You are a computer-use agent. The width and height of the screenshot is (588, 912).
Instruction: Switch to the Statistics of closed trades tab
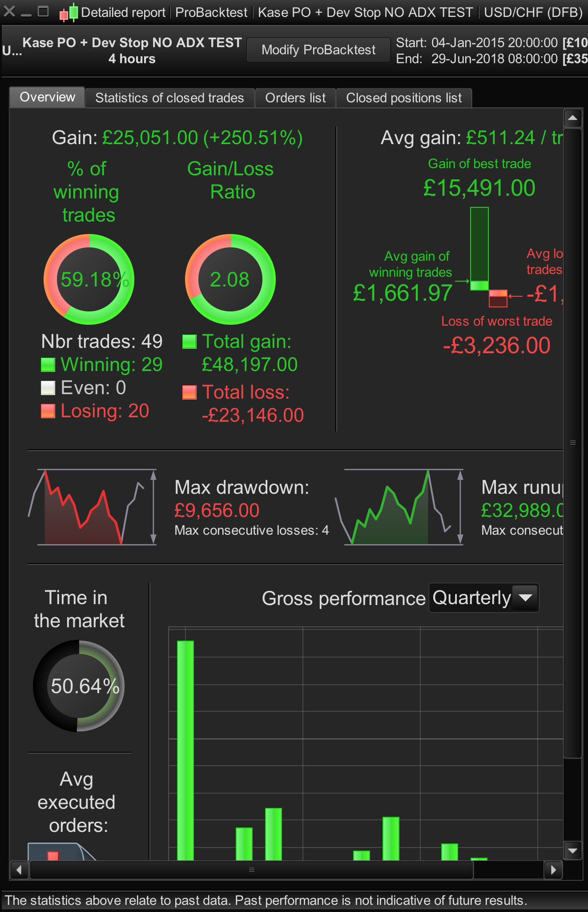pyautogui.click(x=169, y=98)
